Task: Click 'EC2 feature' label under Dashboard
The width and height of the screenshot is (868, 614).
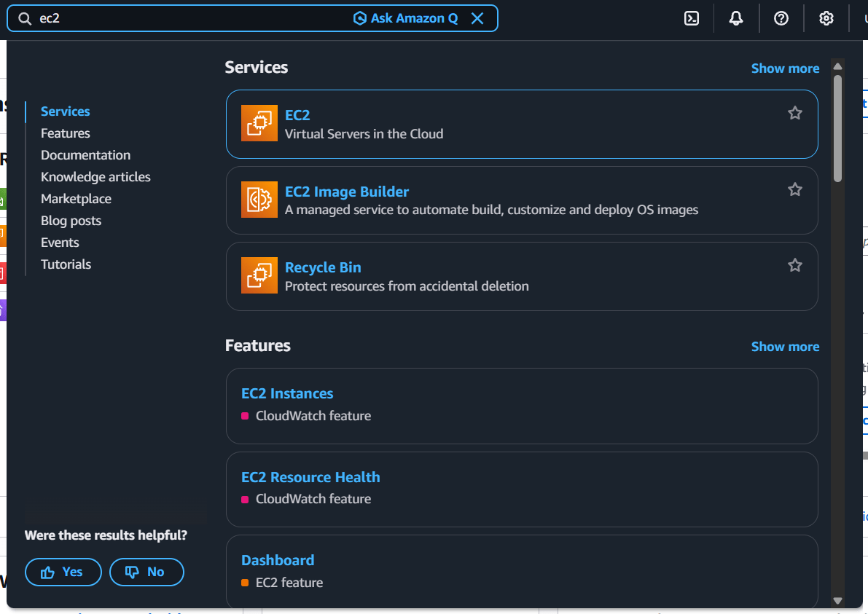Action: (289, 583)
